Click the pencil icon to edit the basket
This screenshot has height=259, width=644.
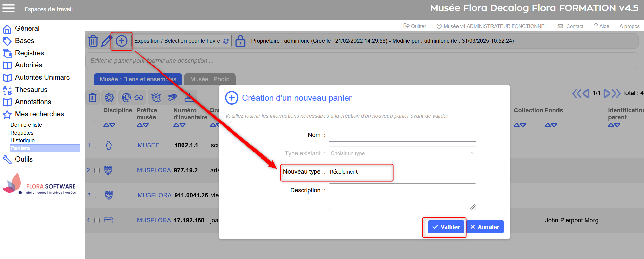107,41
